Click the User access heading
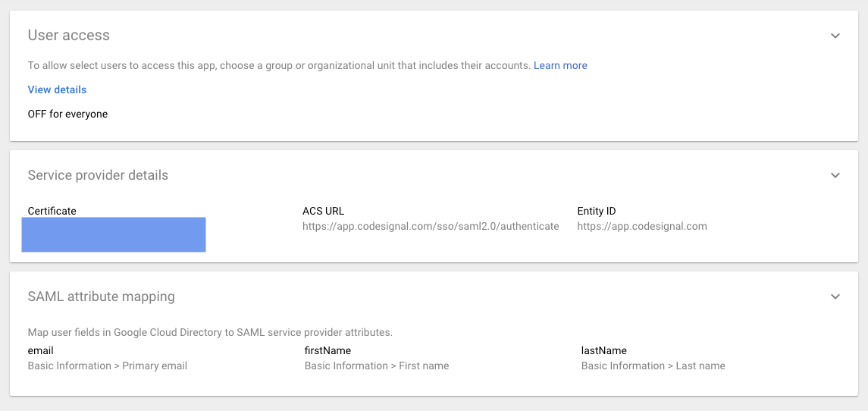The image size is (868, 411). 69,36
